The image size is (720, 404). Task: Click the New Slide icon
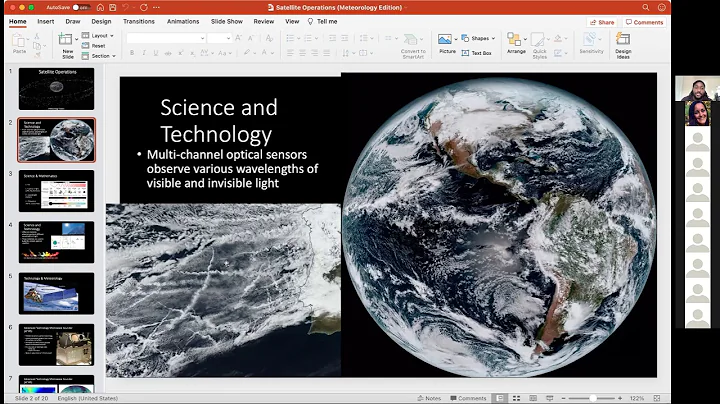[65, 39]
